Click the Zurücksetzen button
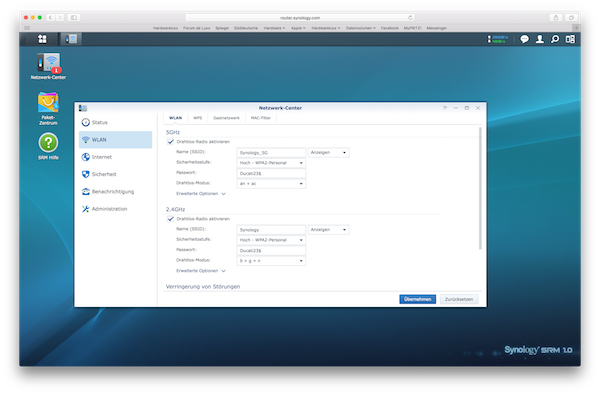Screen dimensions: 600x394 (x=459, y=299)
